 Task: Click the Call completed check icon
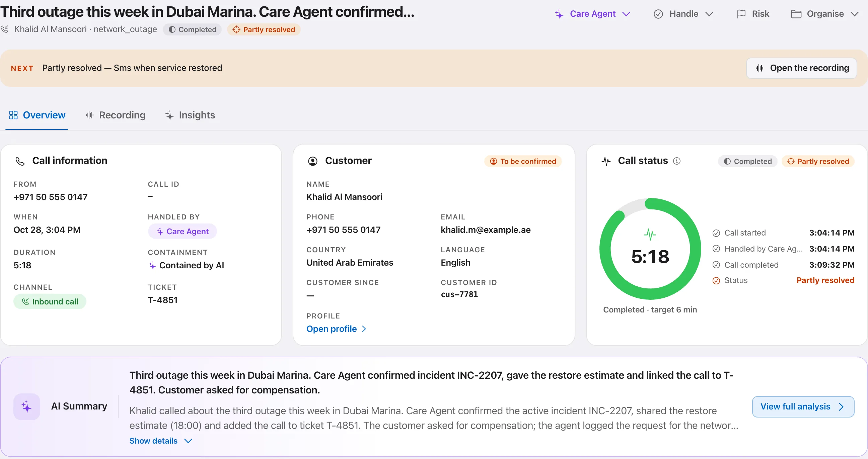(716, 265)
